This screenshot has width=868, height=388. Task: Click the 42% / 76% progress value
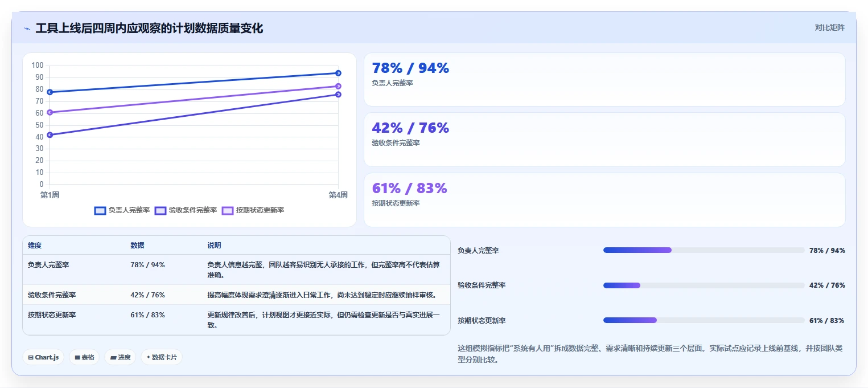coord(827,285)
